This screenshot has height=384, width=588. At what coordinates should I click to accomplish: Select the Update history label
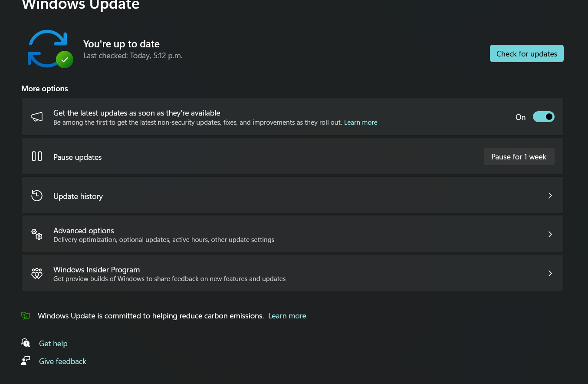coord(78,196)
